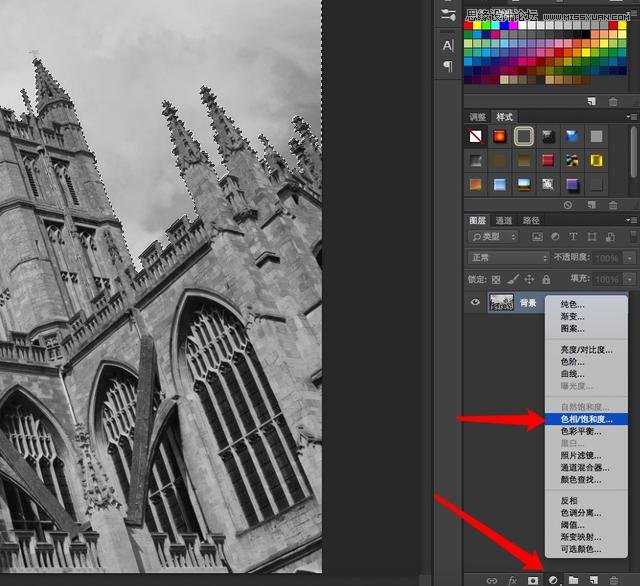
Task: Choose 照片滤镜... menu entry
Action: tap(586, 455)
